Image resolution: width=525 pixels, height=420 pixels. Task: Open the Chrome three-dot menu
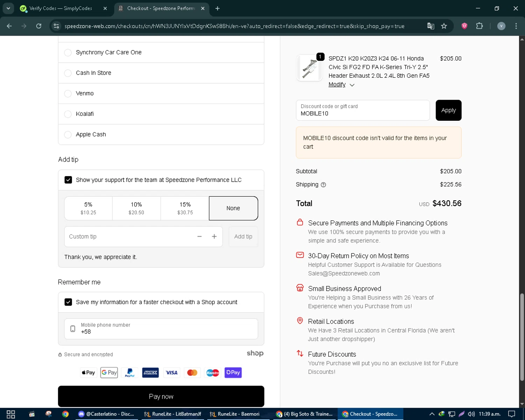pos(516,26)
